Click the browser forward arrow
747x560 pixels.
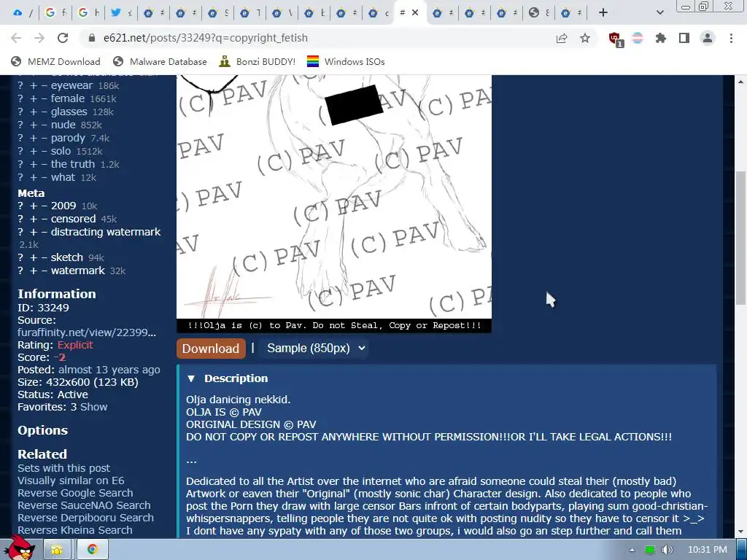[39, 38]
